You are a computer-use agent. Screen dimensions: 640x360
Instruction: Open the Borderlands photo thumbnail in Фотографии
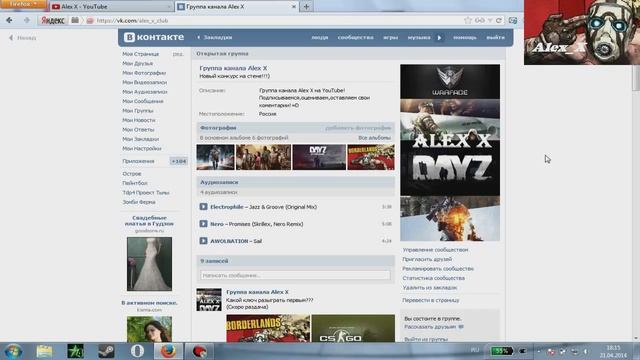(x=371, y=157)
